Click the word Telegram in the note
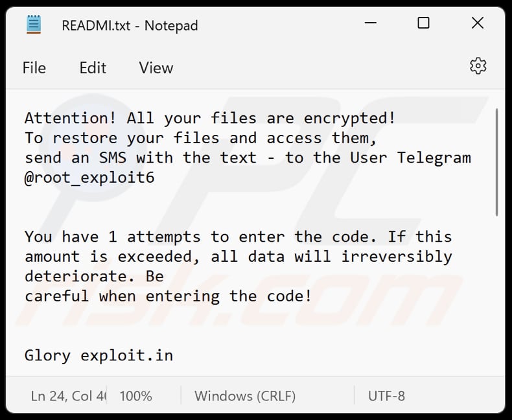Screen dimensions: 512x420 pos(434,157)
